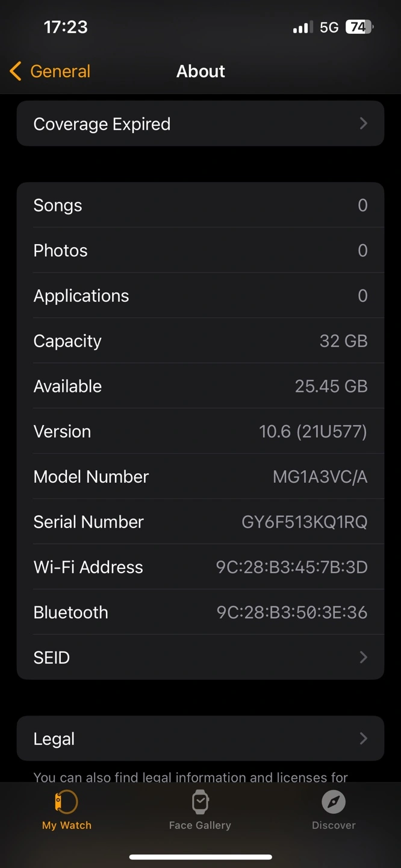The width and height of the screenshot is (401, 868).
Task: Tap the Face Gallery watch icon
Action: tap(200, 802)
